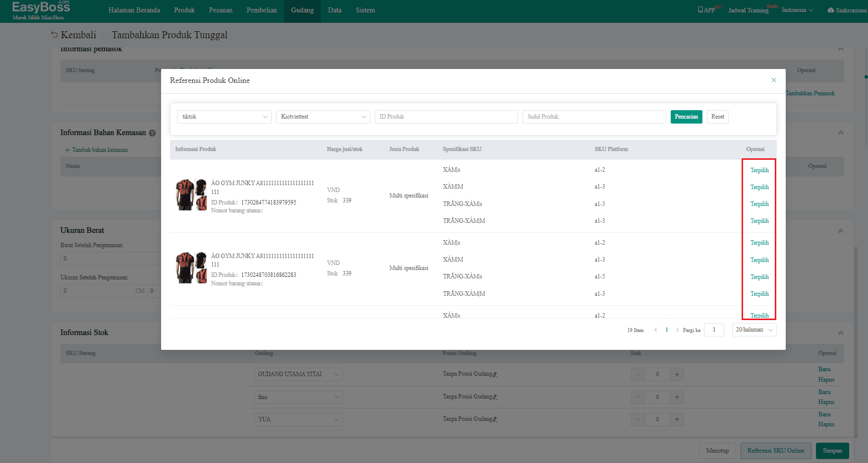Click the help icon beside Informasi Bahan Kemasan
The width and height of the screenshot is (868, 463).
tap(152, 133)
